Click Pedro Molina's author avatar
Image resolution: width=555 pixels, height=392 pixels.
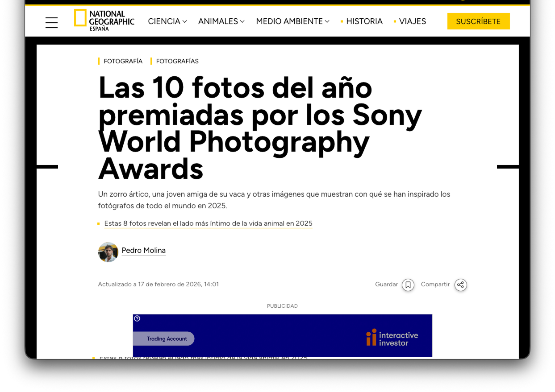(108, 252)
